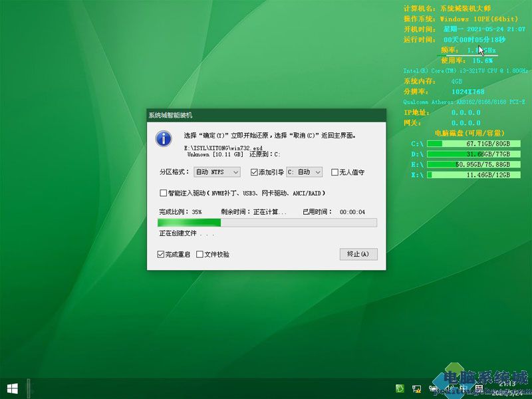This screenshot has width=532, height=399.
Task: Click the input method tray icon
Action: point(479,388)
